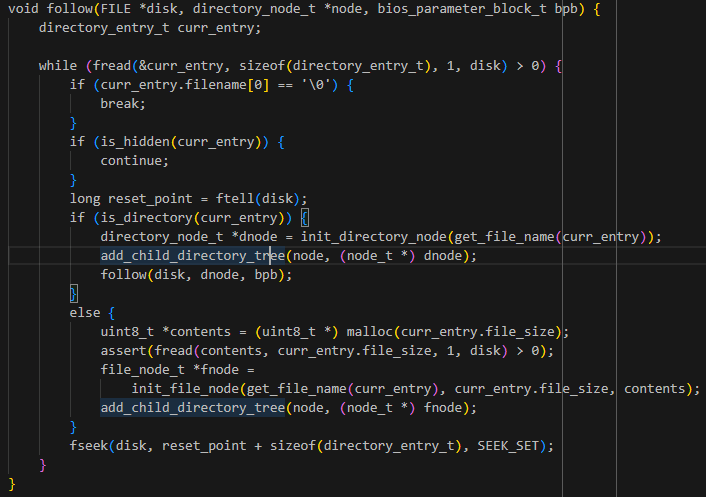Click the 'init_file_node' function call
This screenshot has width=706, height=497.
coord(185,389)
